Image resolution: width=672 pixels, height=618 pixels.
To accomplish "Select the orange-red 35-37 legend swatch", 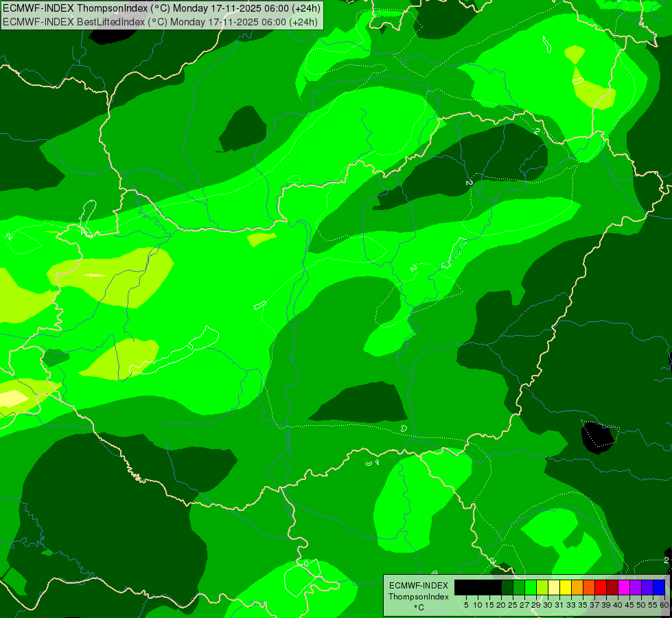I will click(x=589, y=587).
